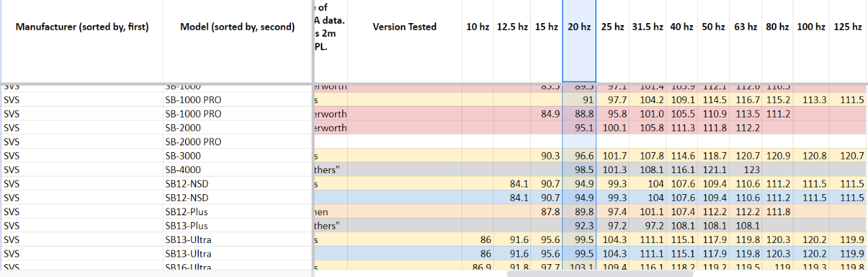
Task: Select the 25 hz cell showing 100.1
Action: click(612, 128)
